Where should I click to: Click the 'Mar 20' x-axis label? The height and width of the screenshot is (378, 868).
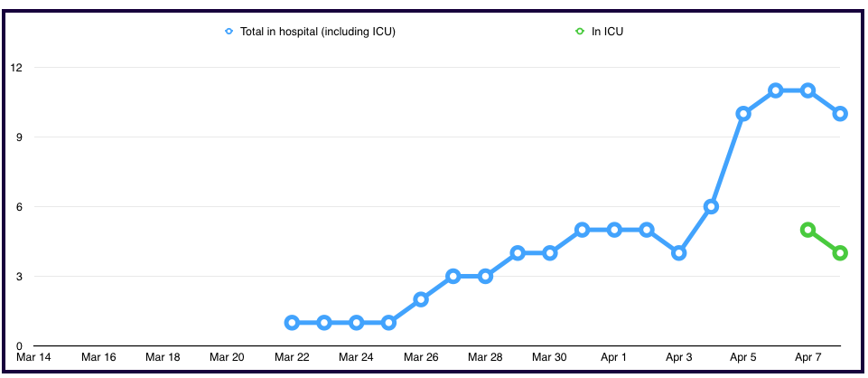[x=227, y=358]
